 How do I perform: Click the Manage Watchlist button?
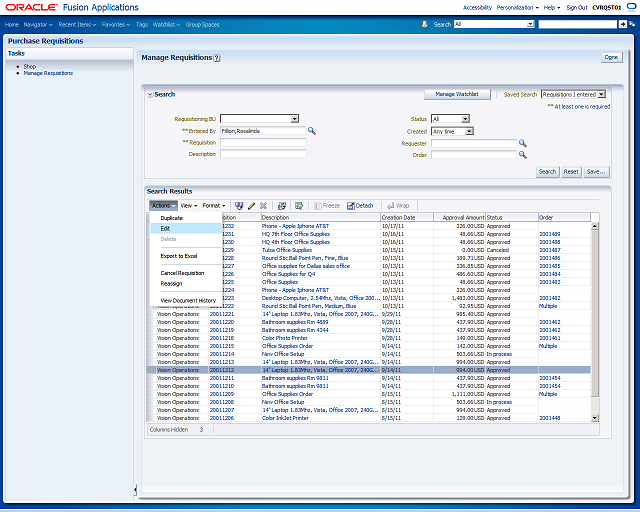point(457,94)
